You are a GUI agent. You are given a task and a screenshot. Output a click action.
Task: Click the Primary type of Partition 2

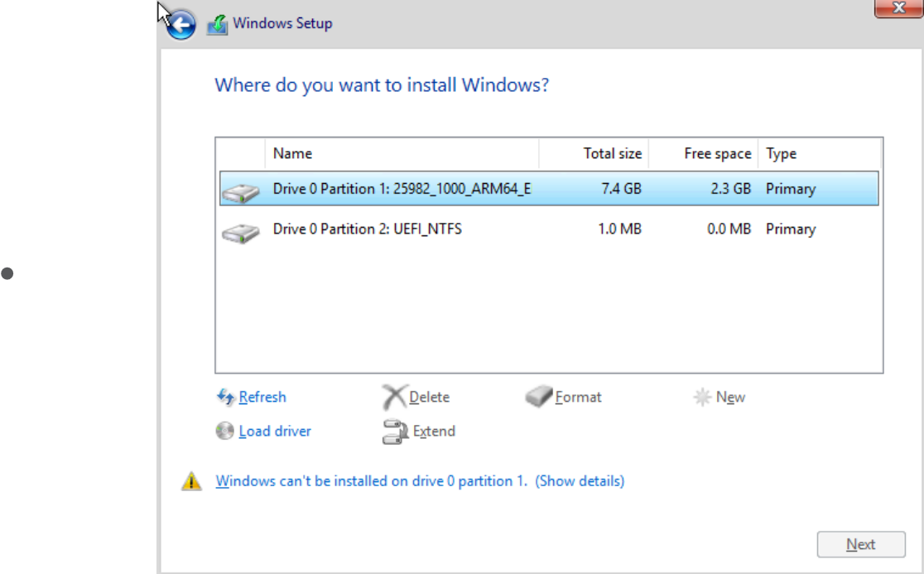[x=791, y=229]
